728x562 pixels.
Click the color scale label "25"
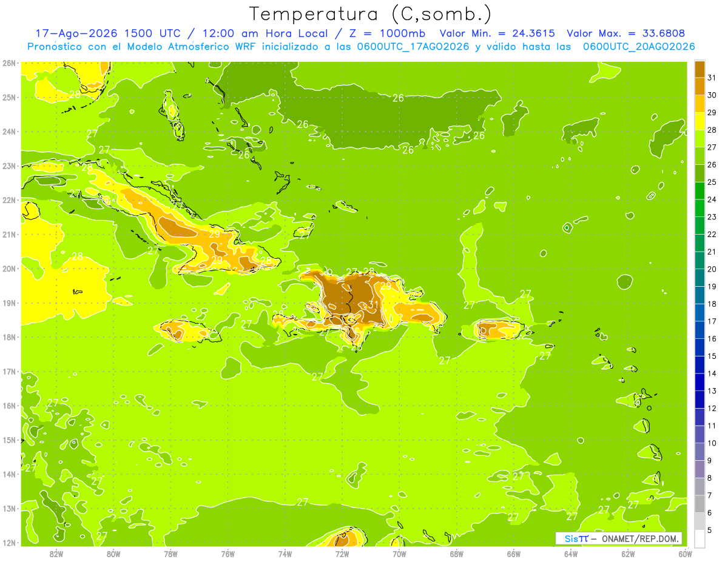[x=712, y=182]
